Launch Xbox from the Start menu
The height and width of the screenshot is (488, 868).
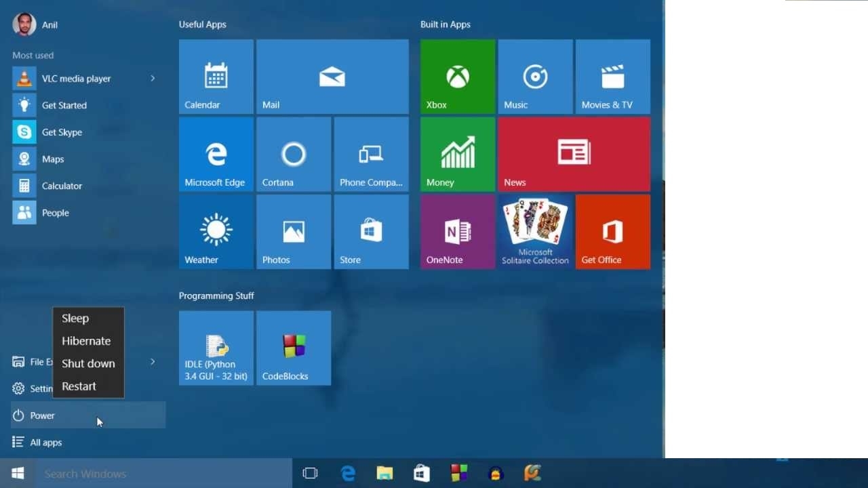click(x=457, y=76)
